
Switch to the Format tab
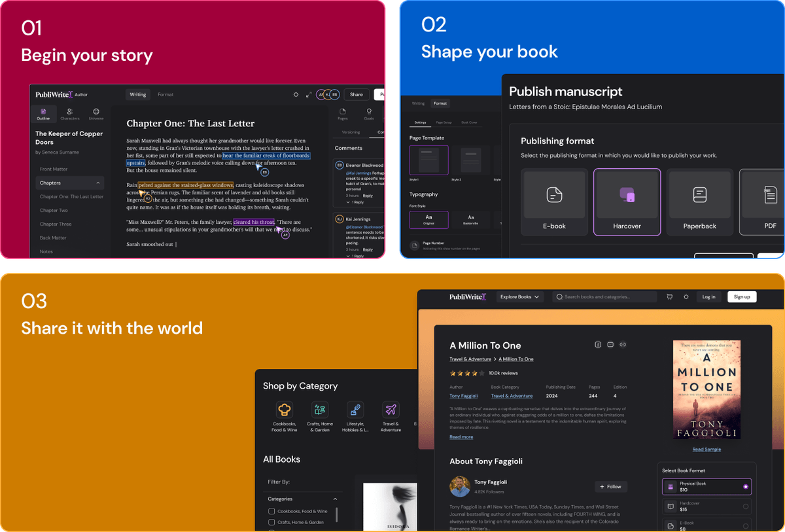(x=165, y=94)
